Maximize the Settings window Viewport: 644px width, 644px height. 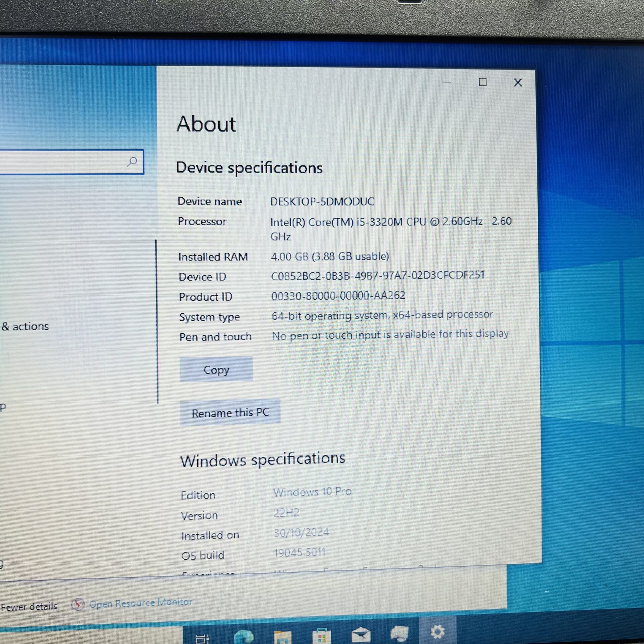482,82
